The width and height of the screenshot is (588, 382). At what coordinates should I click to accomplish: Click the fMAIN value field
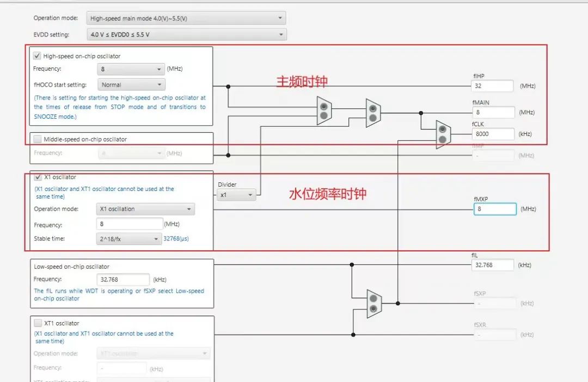click(x=493, y=112)
